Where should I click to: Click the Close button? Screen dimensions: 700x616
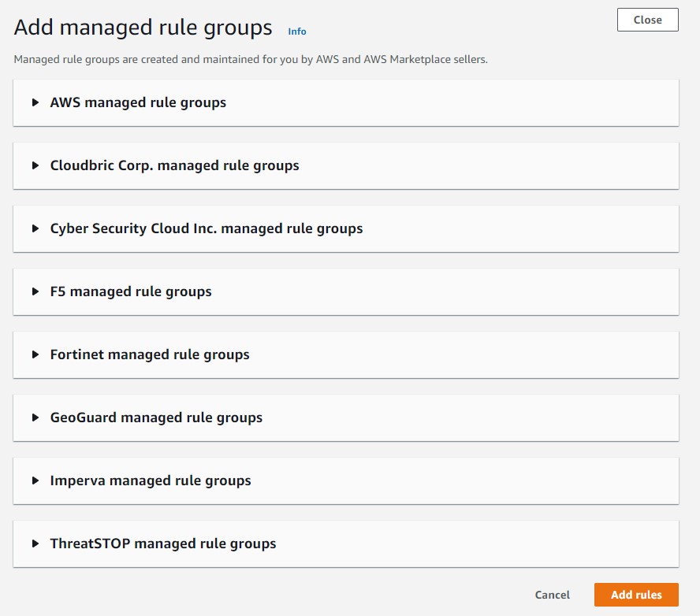point(647,20)
